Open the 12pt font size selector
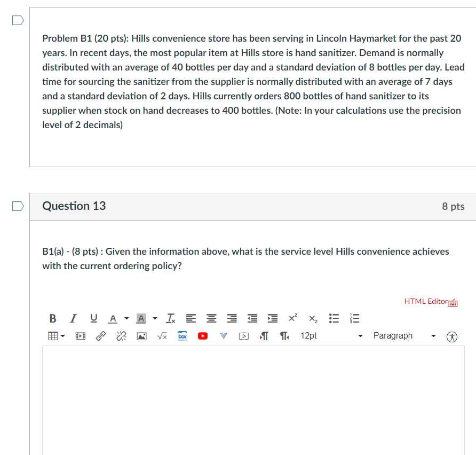The height and width of the screenshot is (455, 476). pos(308,336)
